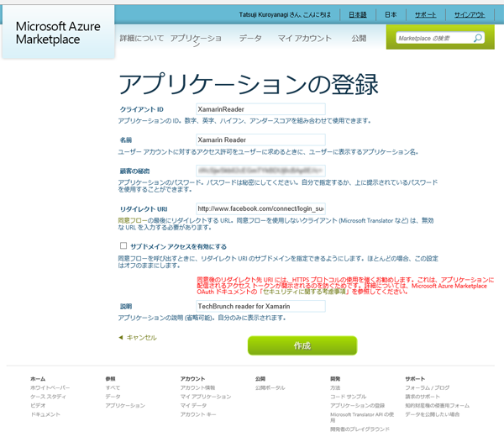The image size is (504, 437).
Task: Open footer データ link under 参照
Action: tap(113, 397)
